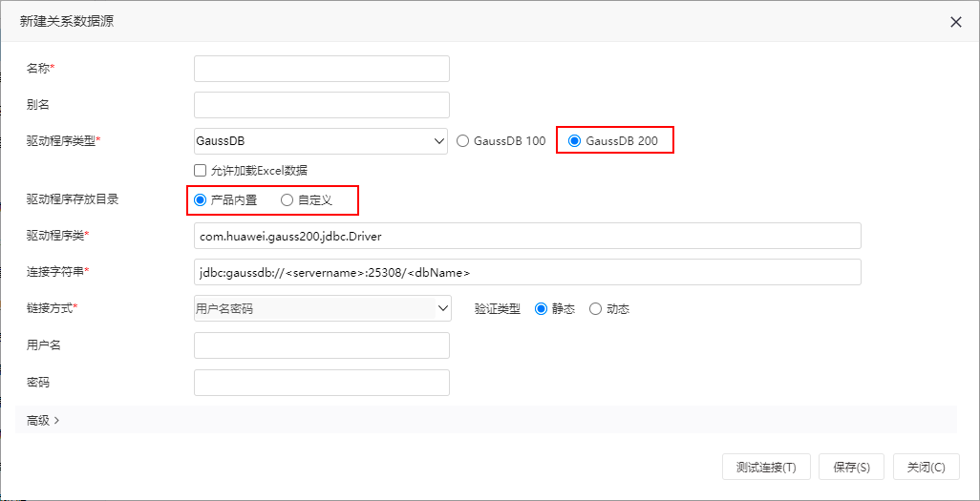Select 自定义 driver directory option
Viewport: 980px width, 501px height.
(x=287, y=199)
